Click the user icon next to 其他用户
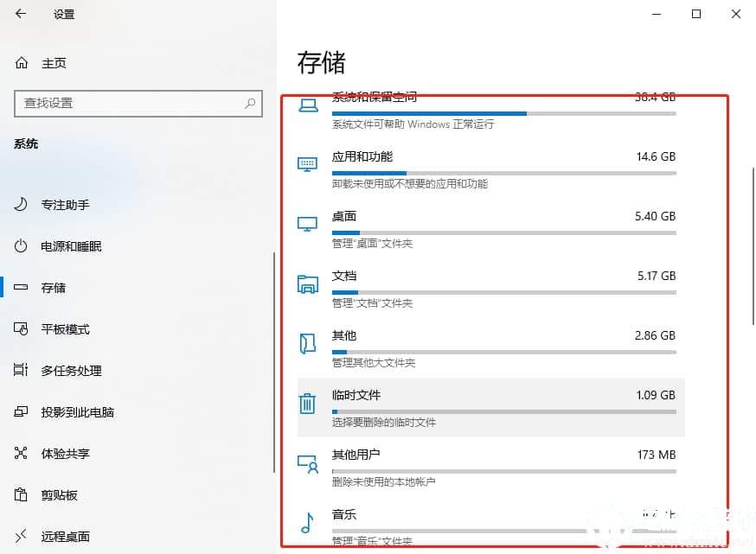Screen dimensions: 756x554 coord(307,462)
